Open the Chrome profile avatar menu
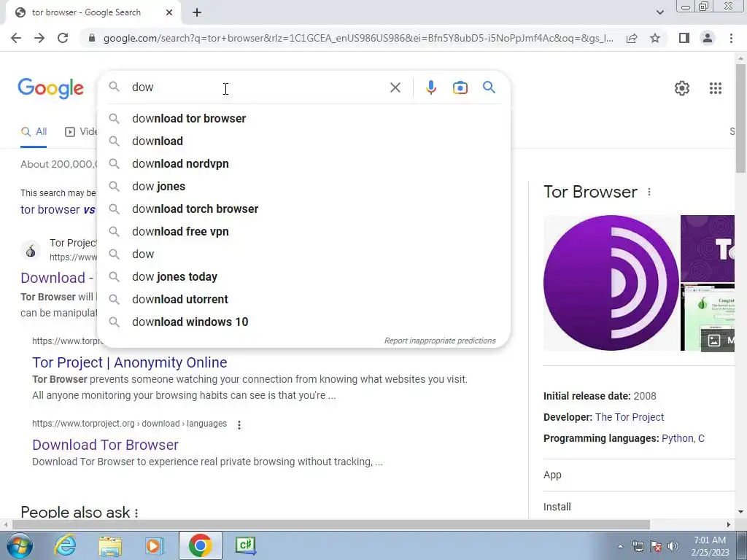This screenshot has width=747, height=560. tap(708, 38)
